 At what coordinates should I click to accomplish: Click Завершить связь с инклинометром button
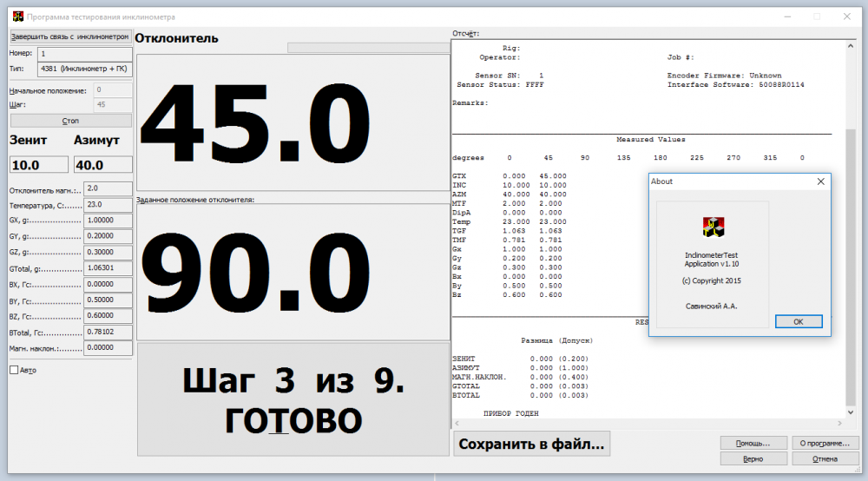tap(70, 36)
